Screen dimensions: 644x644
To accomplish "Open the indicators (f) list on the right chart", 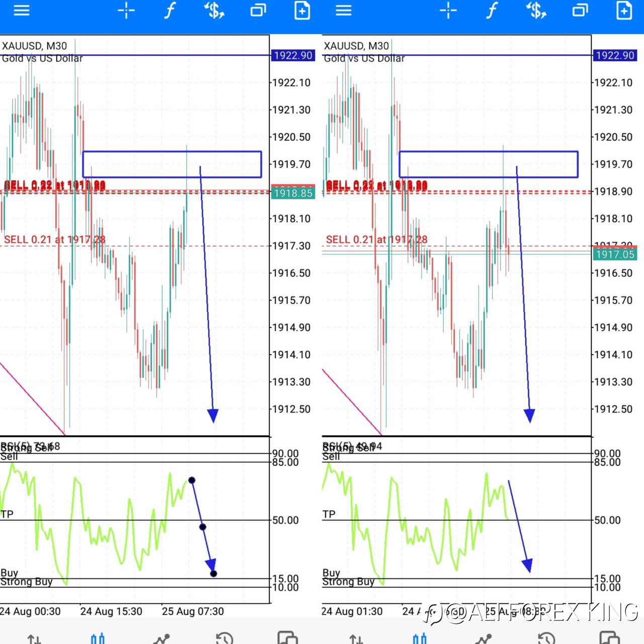I will (492, 11).
